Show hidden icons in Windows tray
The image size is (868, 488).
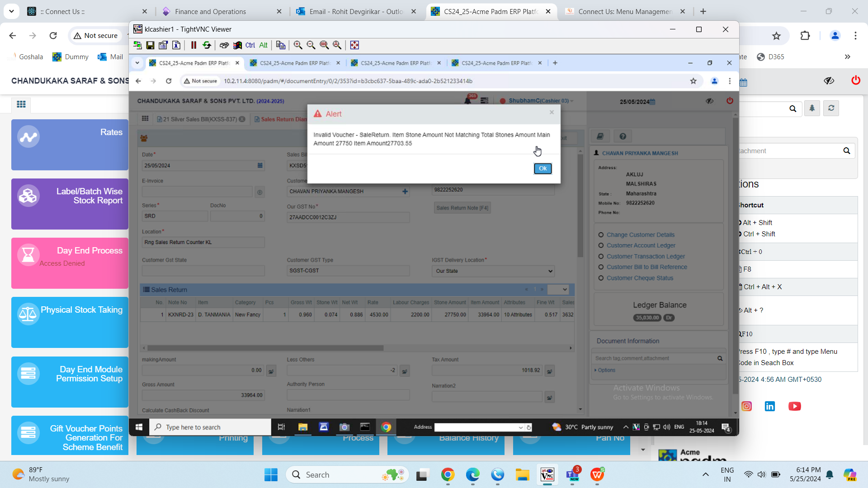click(705, 474)
